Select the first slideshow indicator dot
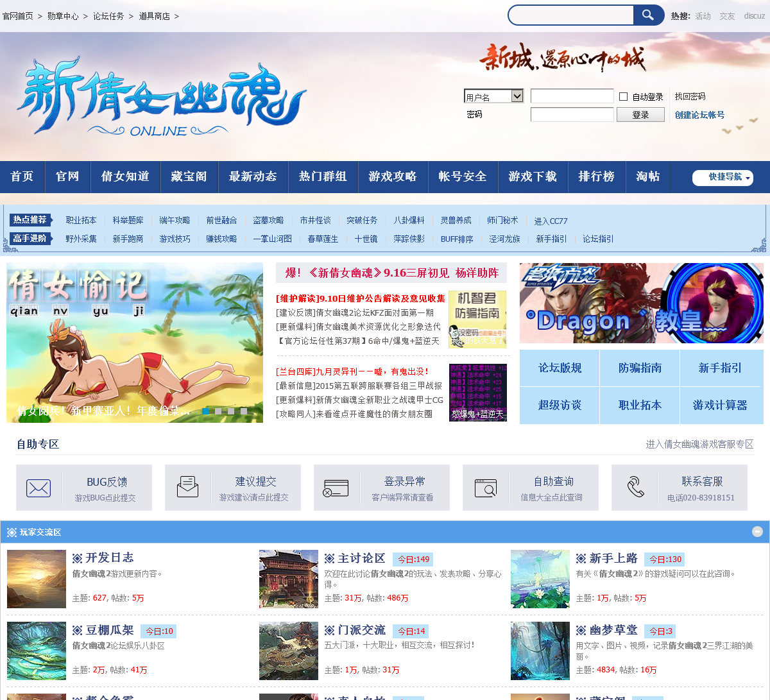Image resolution: width=770 pixels, height=700 pixels. pos(205,411)
